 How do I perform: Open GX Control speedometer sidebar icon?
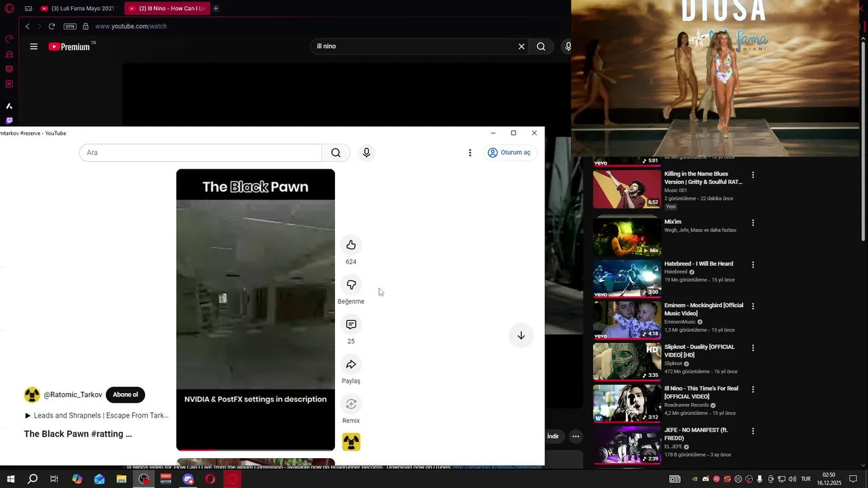click(x=9, y=39)
